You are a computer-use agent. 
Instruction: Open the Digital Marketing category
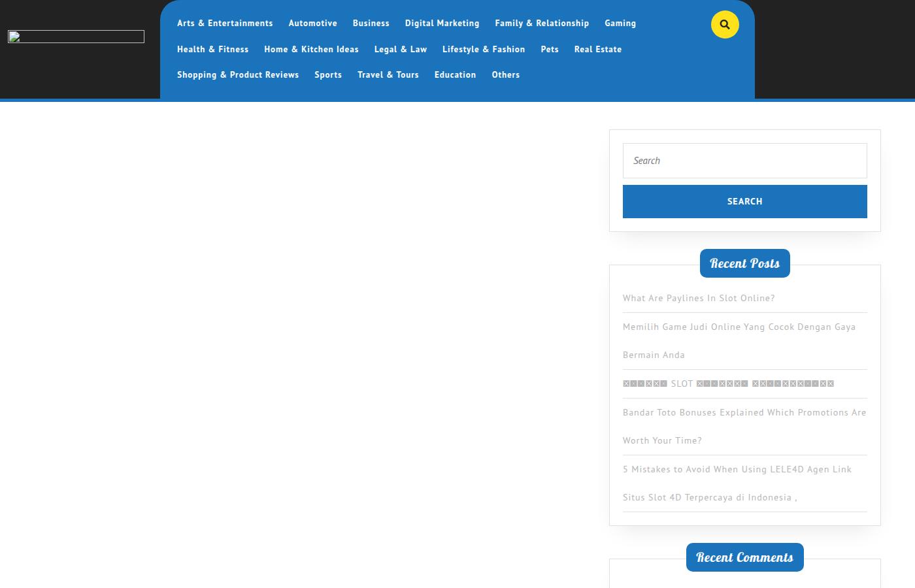pyautogui.click(x=442, y=23)
